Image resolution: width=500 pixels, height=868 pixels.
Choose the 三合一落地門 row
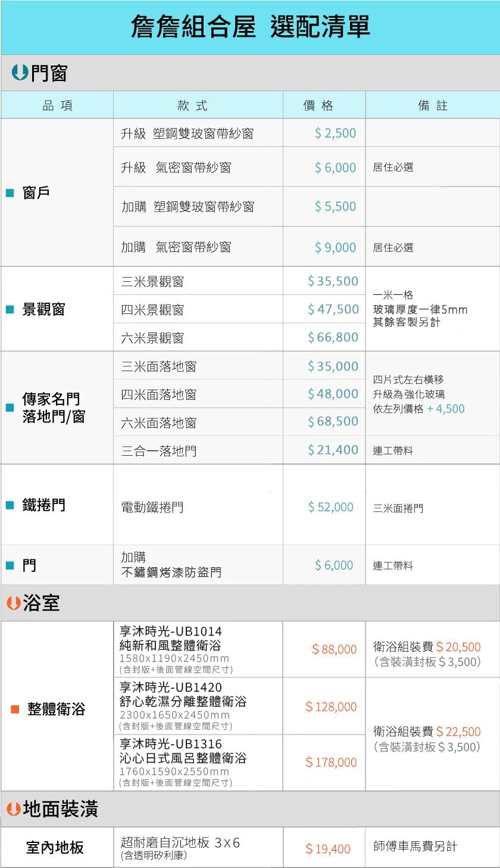pos(159,451)
